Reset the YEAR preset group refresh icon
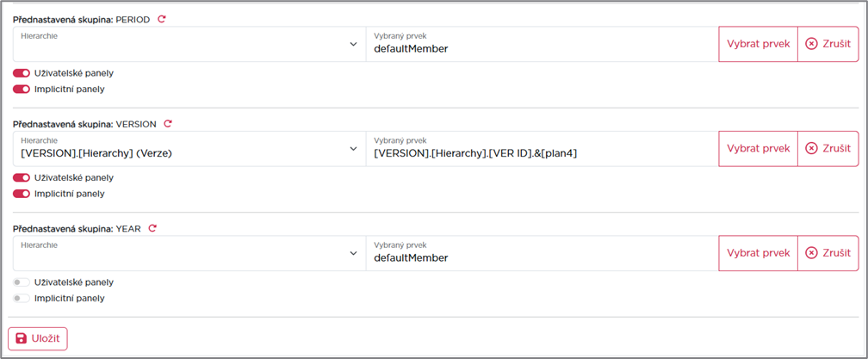 (x=152, y=228)
